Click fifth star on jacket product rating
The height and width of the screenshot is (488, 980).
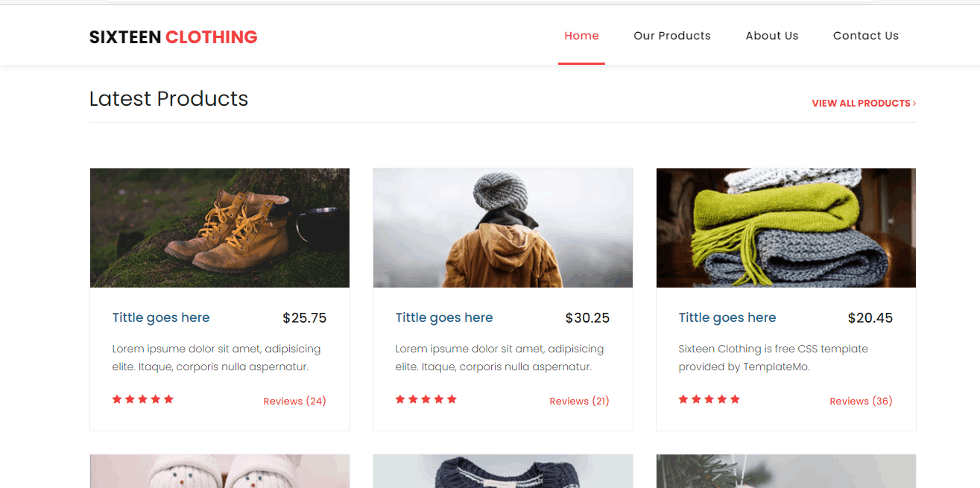coord(452,399)
